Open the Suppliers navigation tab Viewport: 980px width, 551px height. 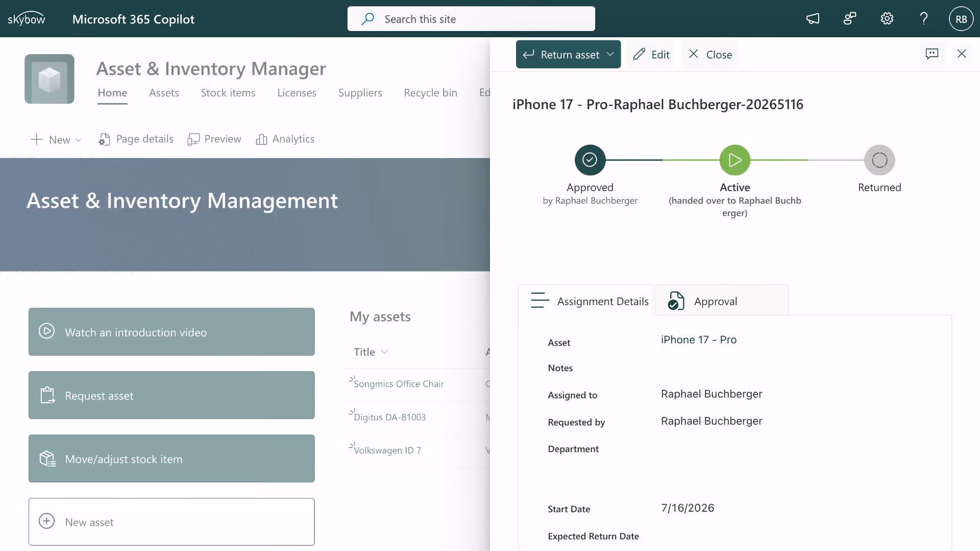click(x=360, y=93)
